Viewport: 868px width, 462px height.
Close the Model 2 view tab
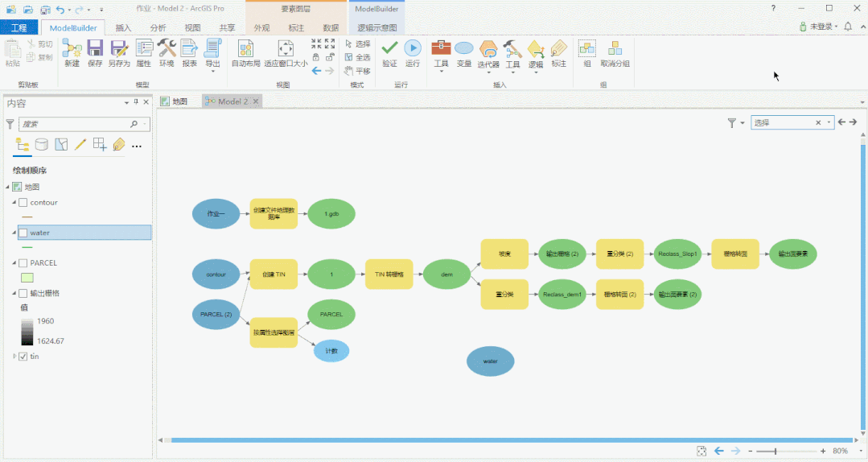(256, 101)
